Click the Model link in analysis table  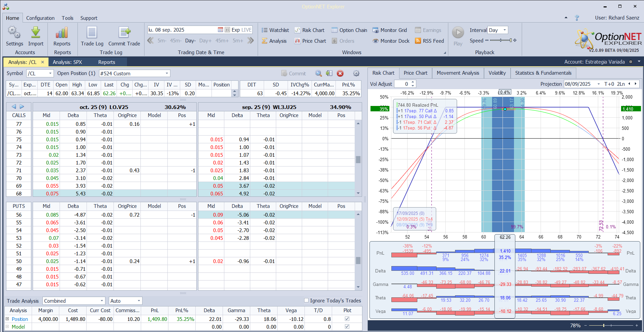(18, 327)
